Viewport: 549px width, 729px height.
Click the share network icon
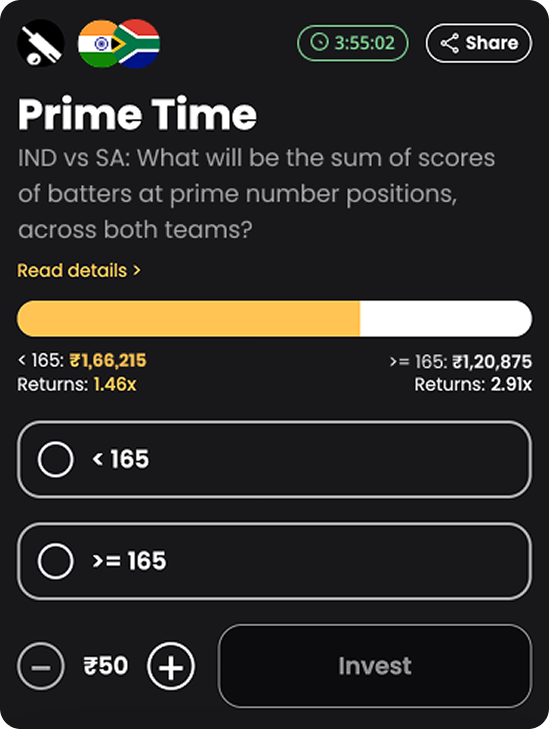pos(450,43)
